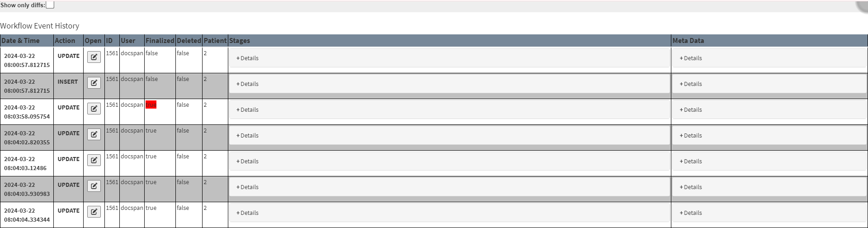Expand Stages details for first UPDATE row
This screenshot has width=868, height=228.
pos(247,58)
